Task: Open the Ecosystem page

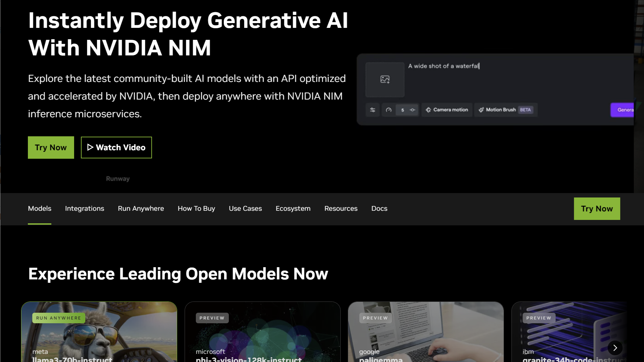Action: coord(293,208)
